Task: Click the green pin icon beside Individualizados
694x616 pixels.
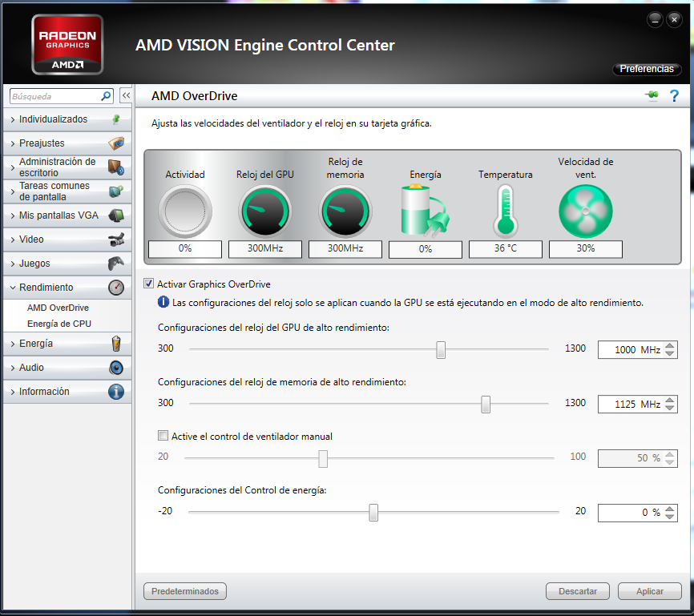Action: [x=116, y=119]
